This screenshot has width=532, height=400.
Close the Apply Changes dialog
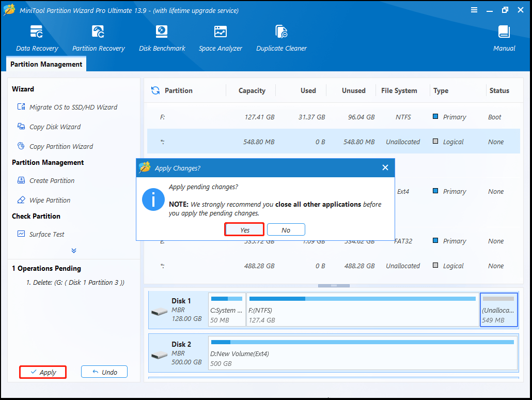coord(385,167)
